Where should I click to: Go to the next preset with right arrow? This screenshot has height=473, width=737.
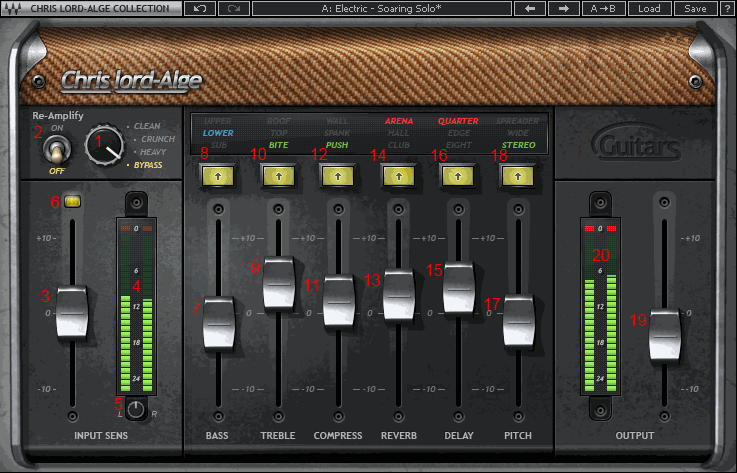[563, 8]
